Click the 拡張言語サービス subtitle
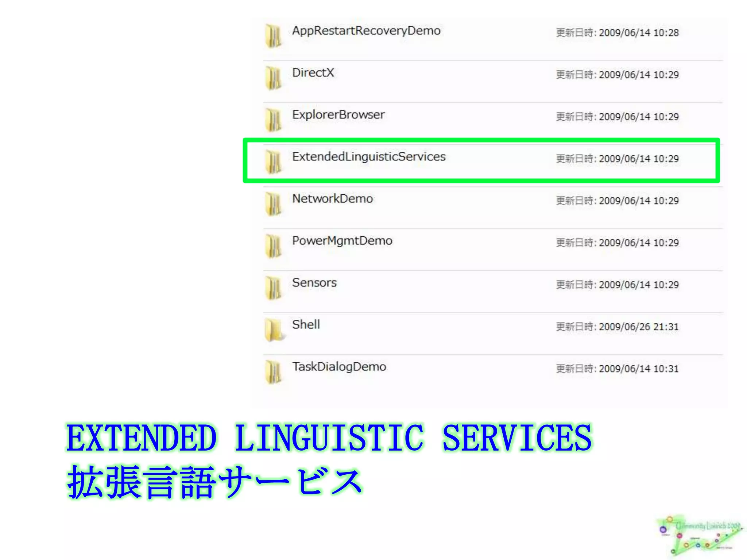This screenshot has height=560, width=747. click(x=214, y=482)
